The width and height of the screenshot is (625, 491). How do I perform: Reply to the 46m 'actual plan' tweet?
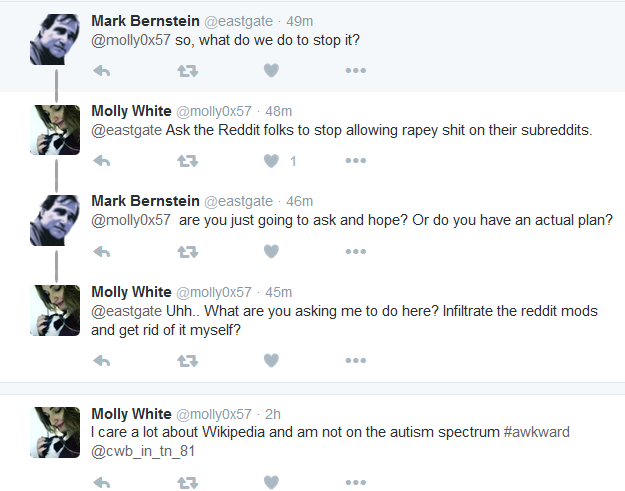click(102, 252)
